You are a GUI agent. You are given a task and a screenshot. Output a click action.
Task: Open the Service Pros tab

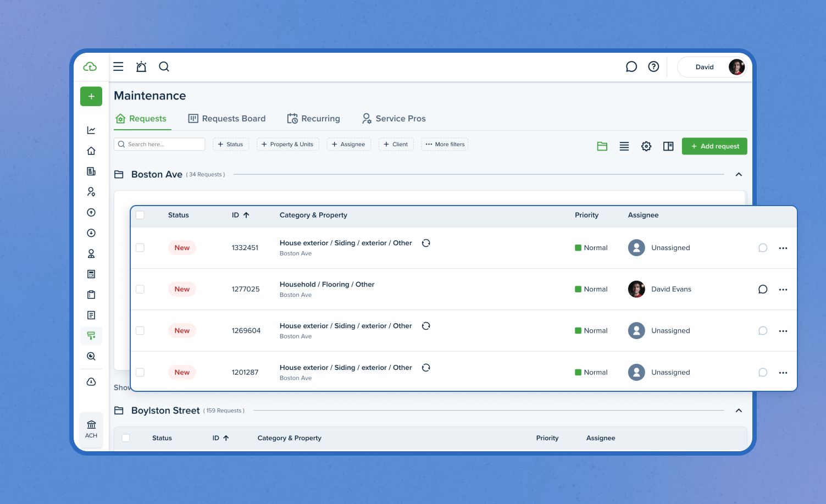[393, 119]
